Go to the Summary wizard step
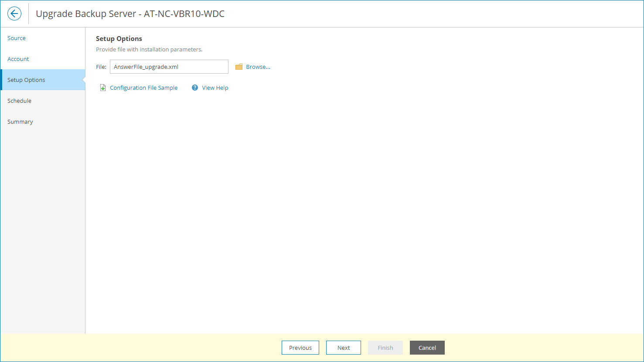The height and width of the screenshot is (362, 644). [20, 122]
